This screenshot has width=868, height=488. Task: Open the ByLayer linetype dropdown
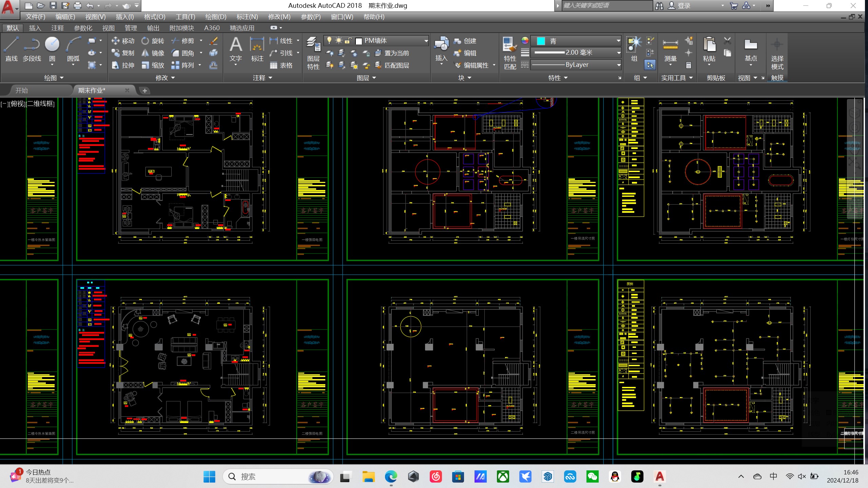click(x=618, y=65)
